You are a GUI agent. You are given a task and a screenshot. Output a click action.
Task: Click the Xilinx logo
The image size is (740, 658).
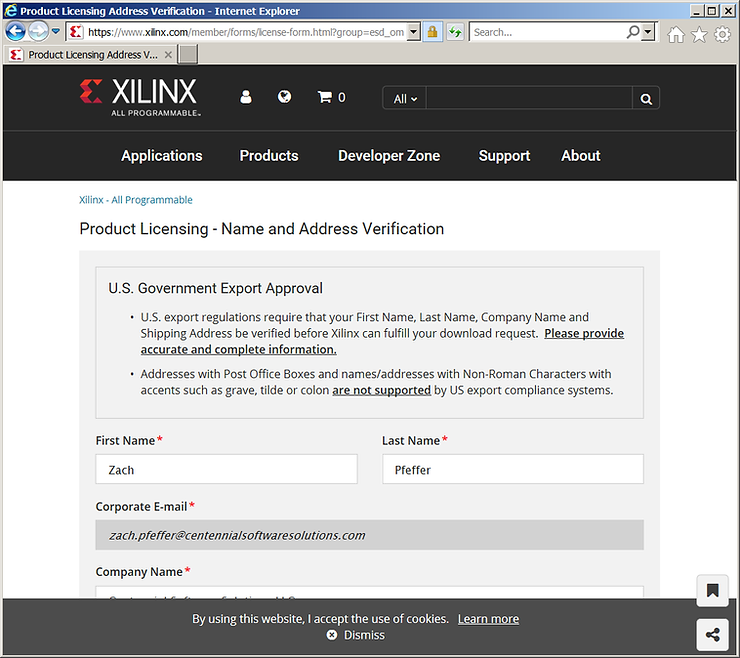[x=140, y=97]
